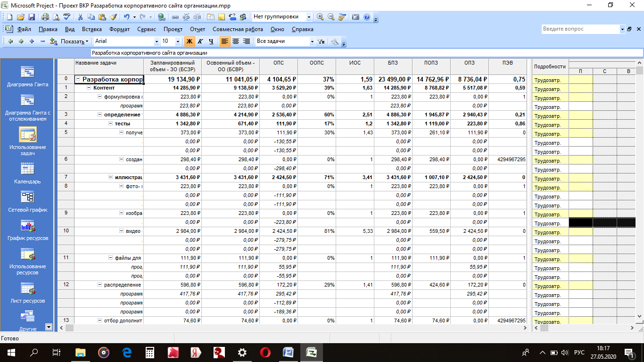This screenshot has width=644, height=362.
Task: Align text center
Action: (x=236, y=41)
